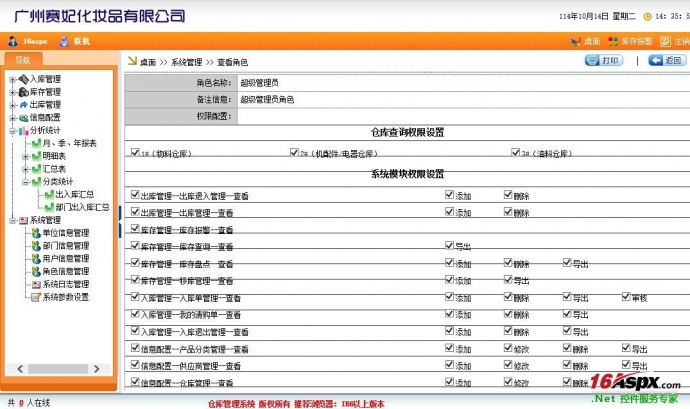Screen dimensions: 690x409
Task: Click the clock icon beside the time
Action: coord(647,17)
